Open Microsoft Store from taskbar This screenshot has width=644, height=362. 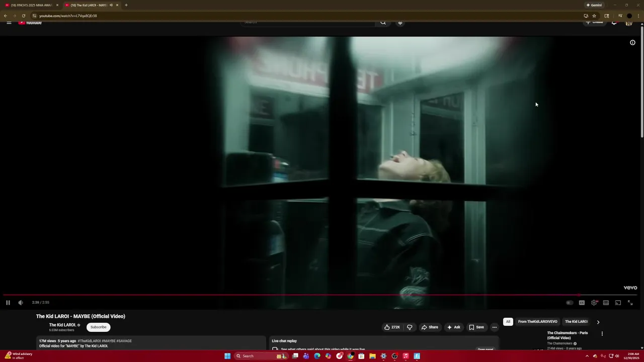tap(361, 356)
